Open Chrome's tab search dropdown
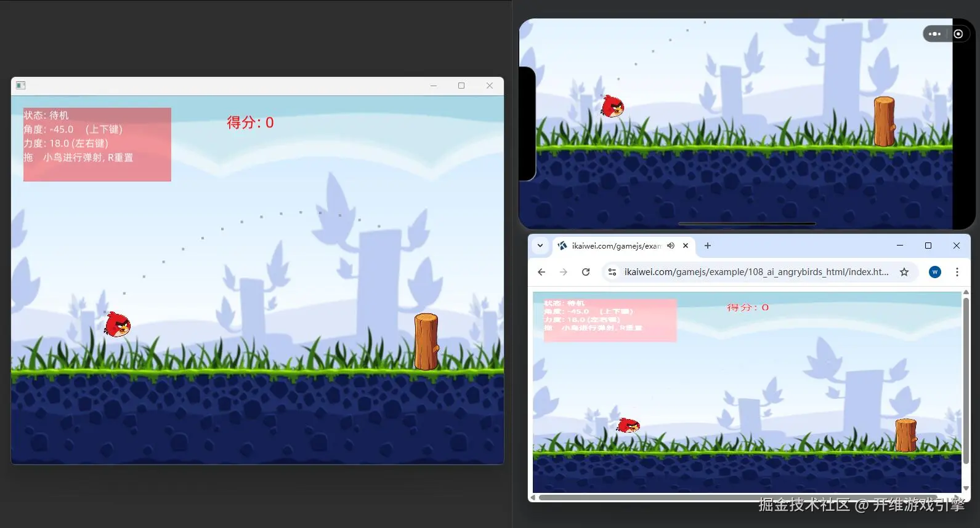The image size is (980, 528). [540, 246]
